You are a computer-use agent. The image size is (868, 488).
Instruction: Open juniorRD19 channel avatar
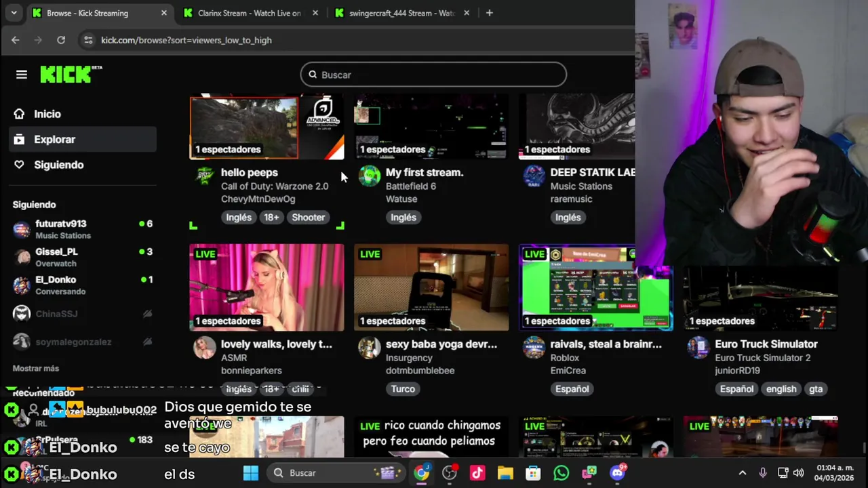[x=698, y=347]
